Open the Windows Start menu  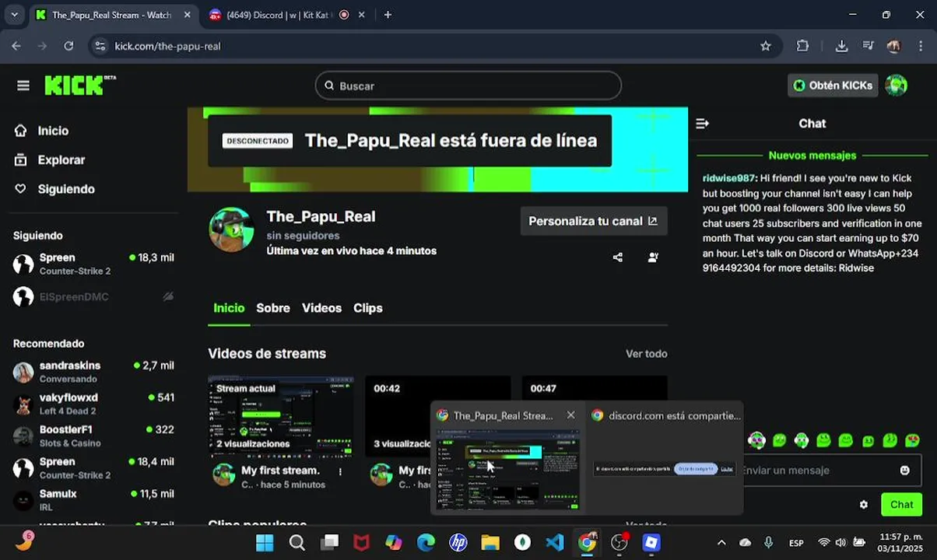tap(265, 542)
